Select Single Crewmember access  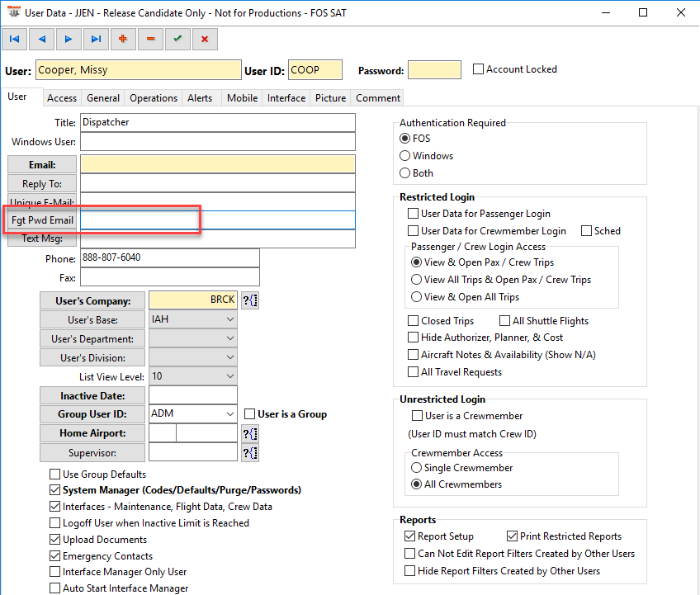[x=417, y=468]
